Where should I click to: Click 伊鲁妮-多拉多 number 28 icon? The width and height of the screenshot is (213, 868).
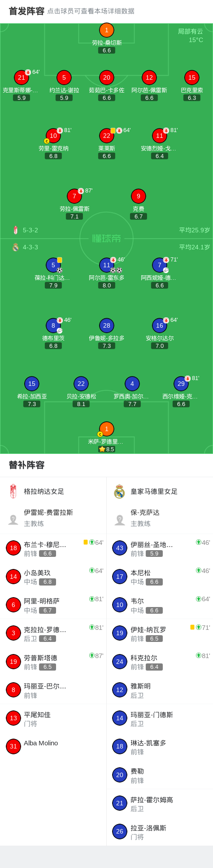tap(107, 325)
